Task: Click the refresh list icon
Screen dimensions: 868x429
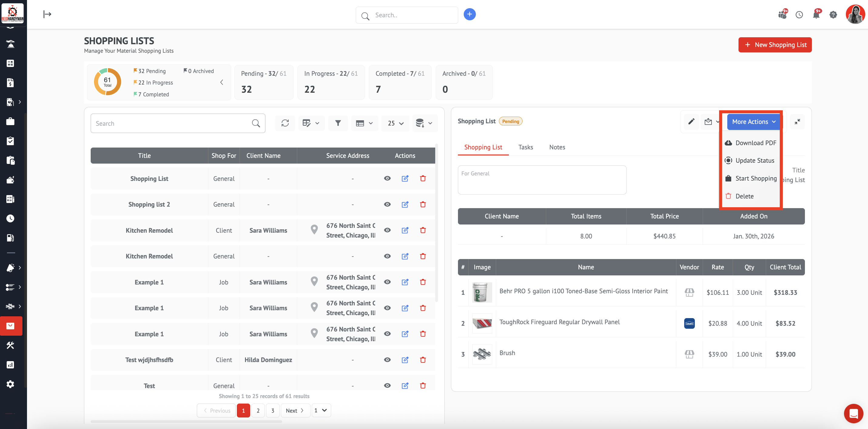Action: [x=285, y=123]
